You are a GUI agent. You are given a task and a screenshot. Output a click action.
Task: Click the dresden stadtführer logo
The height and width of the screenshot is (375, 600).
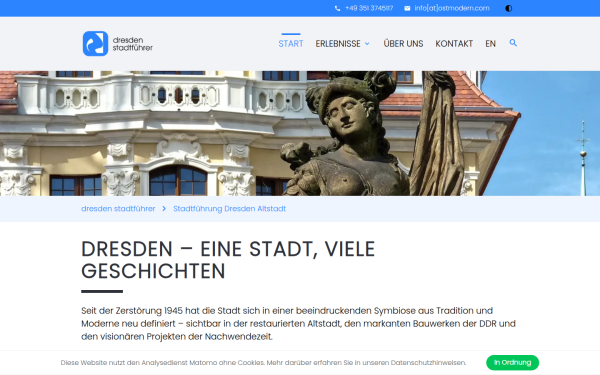pos(117,44)
